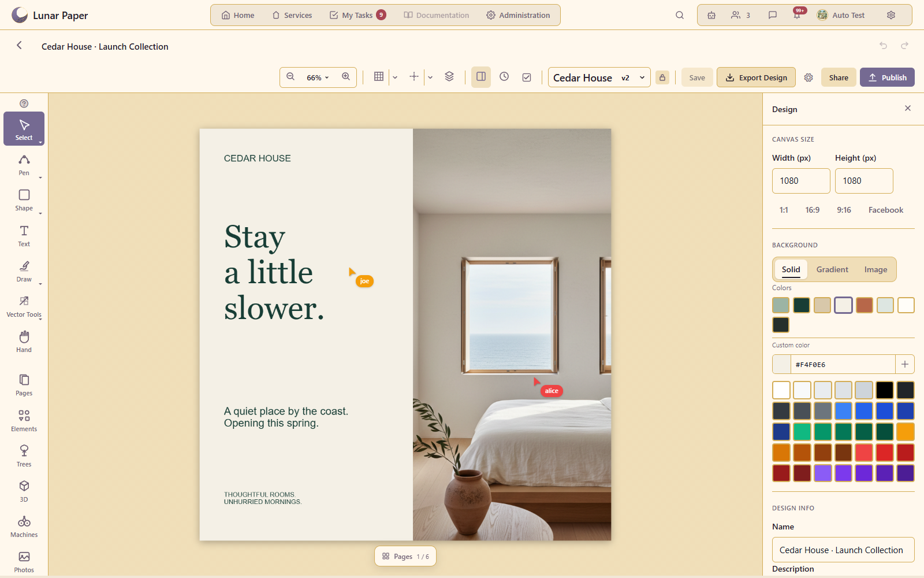Open Vector Tools
Screen dimensions: 924x578
point(24,306)
